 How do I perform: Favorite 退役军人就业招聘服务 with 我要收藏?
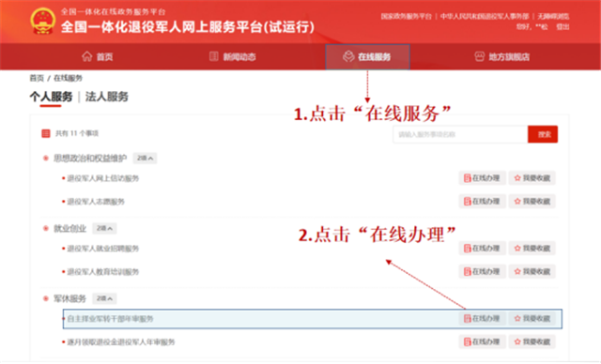(x=532, y=249)
